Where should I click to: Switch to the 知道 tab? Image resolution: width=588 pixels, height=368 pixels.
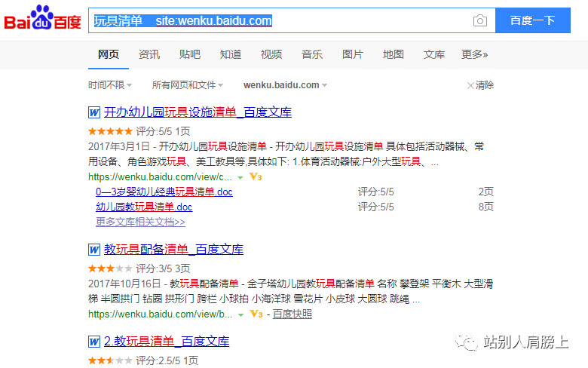point(231,54)
